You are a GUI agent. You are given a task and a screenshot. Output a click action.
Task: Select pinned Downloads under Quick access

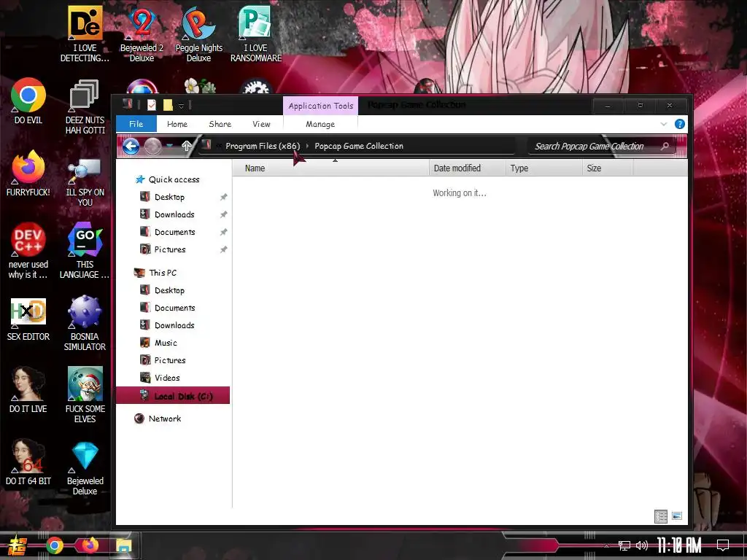[x=174, y=215]
